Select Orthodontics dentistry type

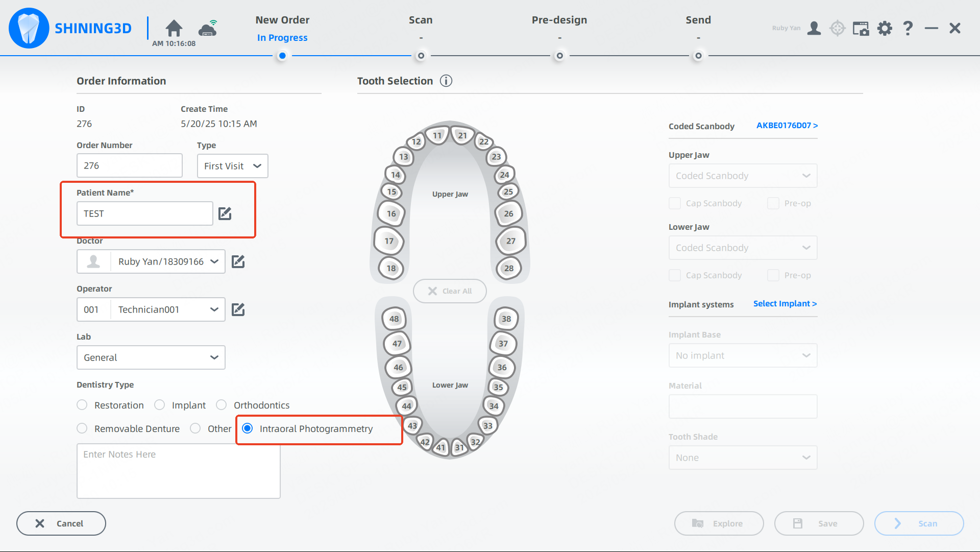coord(222,405)
